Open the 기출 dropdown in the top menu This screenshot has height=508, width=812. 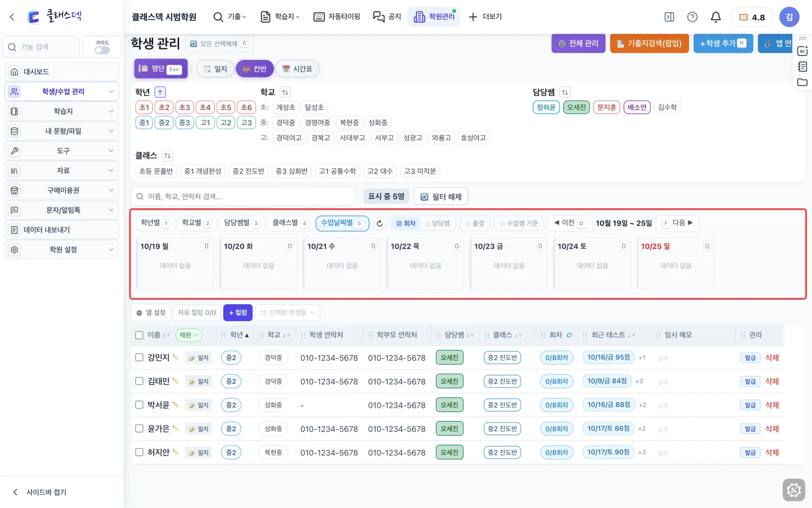(x=230, y=17)
